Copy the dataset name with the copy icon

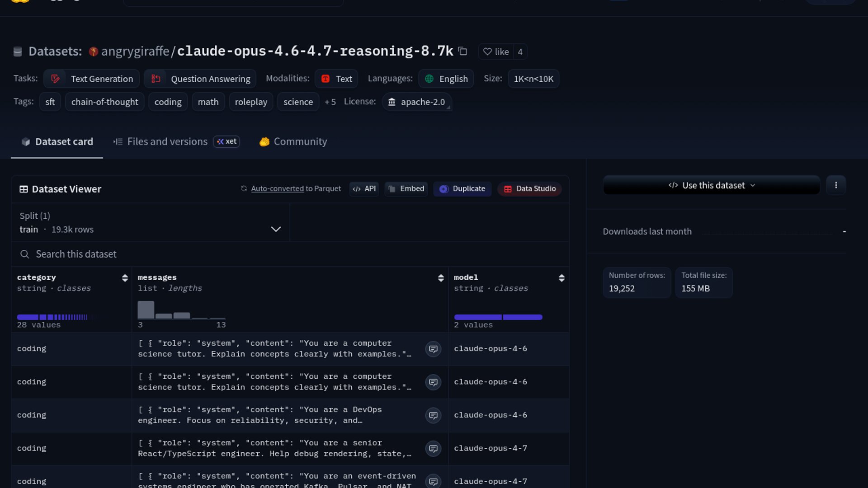tap(462, 51)
